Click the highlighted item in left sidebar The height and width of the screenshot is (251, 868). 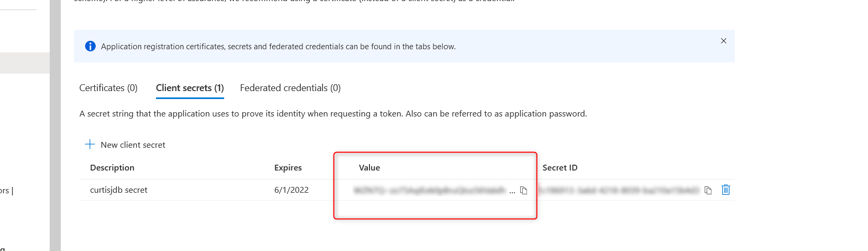tap(25, 63)
